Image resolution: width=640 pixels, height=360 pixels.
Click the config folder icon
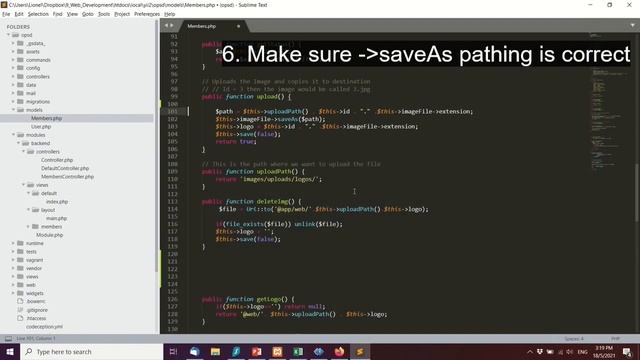[20, 68]
